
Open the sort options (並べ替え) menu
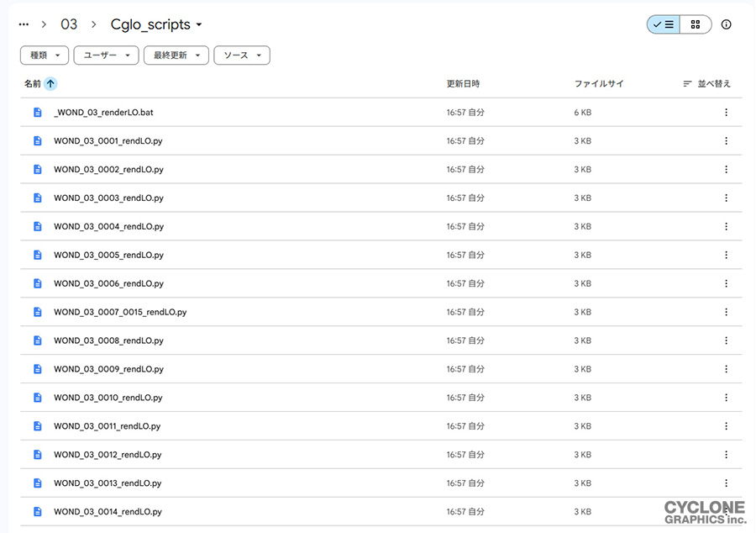coord(706,84)
